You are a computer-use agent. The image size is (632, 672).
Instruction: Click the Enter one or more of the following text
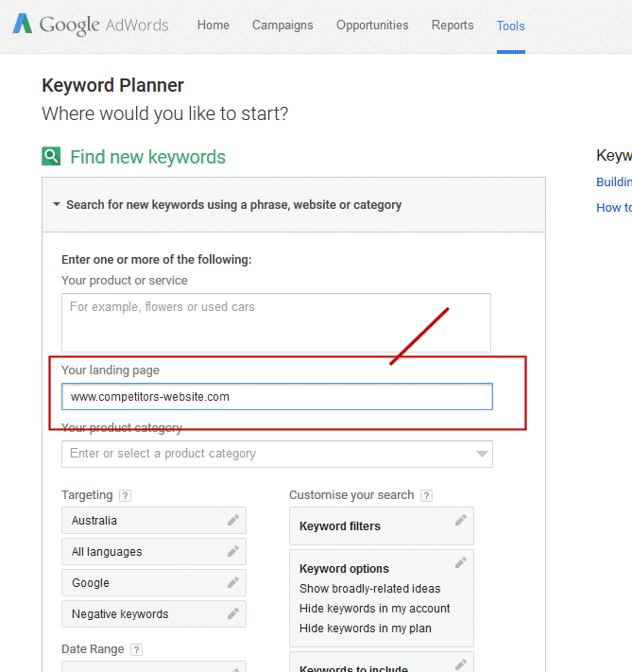pyautogui.click(x=157, y=260)
